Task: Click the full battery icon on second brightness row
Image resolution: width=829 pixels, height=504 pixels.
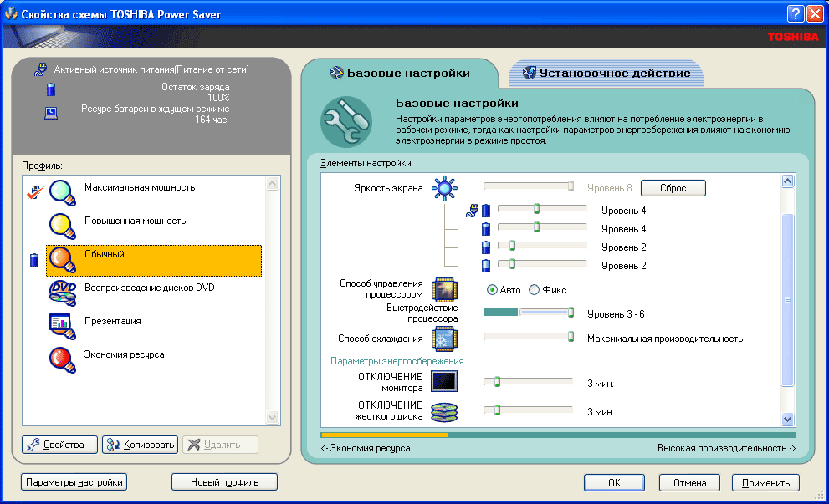Action: click(486, 229)
